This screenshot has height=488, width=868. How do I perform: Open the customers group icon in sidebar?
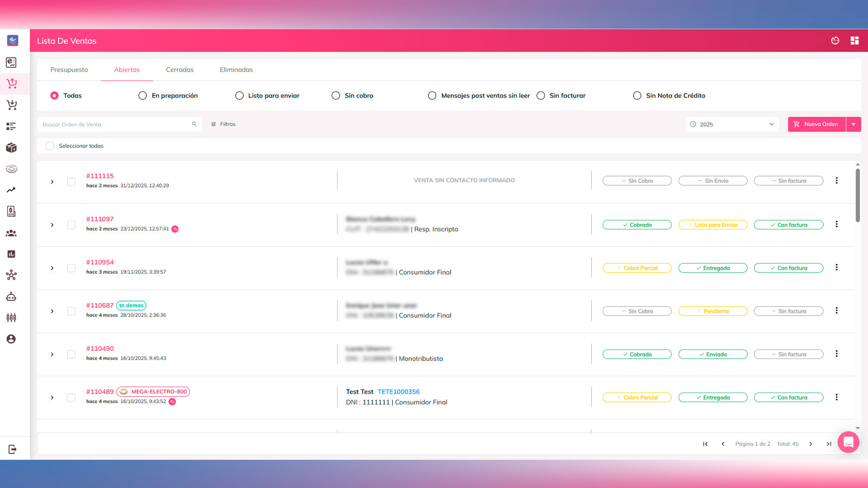(11, 233)
